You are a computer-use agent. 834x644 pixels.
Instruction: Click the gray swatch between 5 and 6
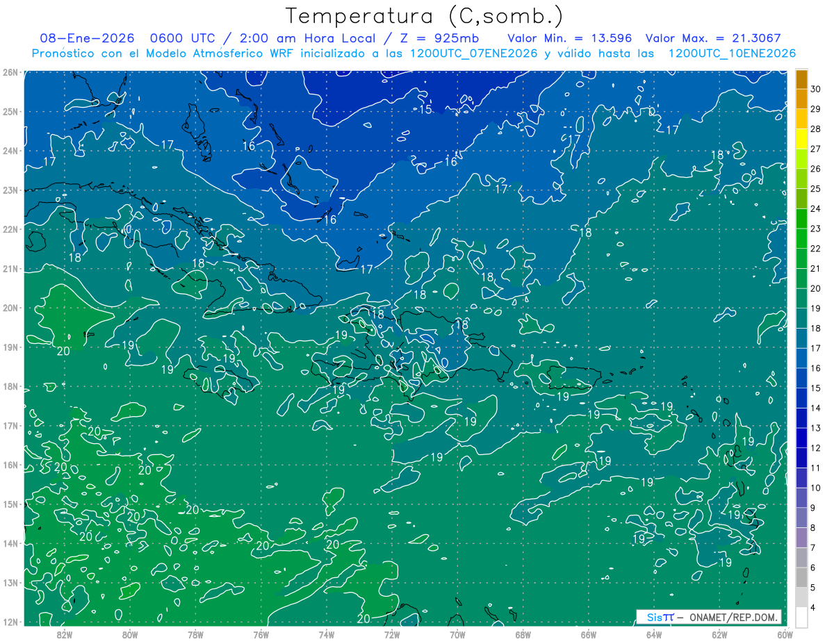click(x=801, y=577)
